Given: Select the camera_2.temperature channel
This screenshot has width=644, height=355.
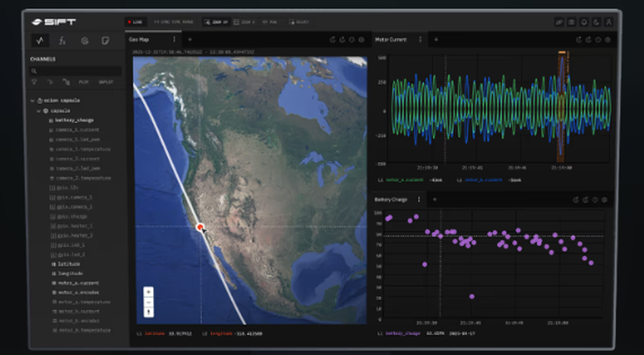Looking at the screenshot, I should tap(83, 178).
